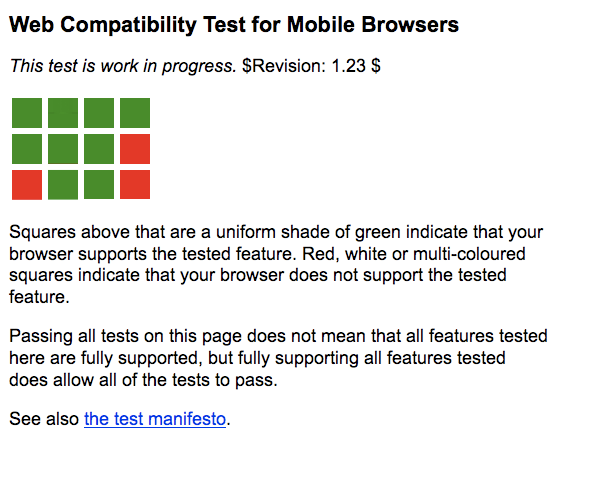Click the 'See also' text
The height and width of the screenshot is (487, 613).
tap(44, 420)
